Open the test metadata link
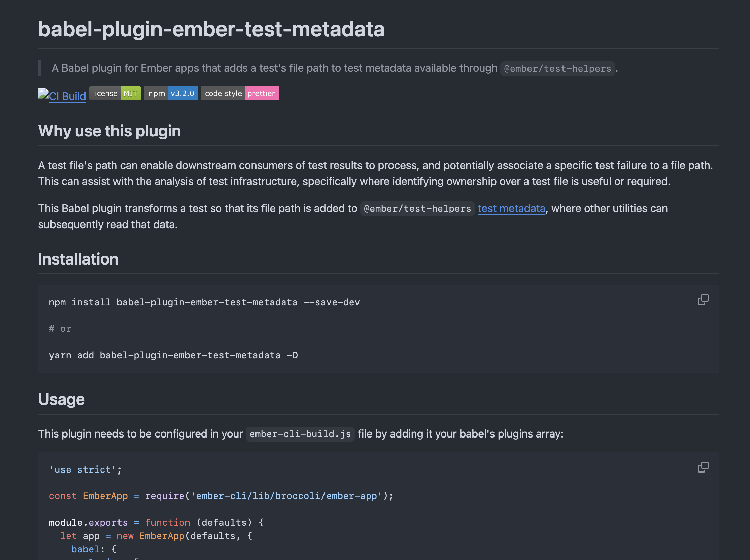 511,208
